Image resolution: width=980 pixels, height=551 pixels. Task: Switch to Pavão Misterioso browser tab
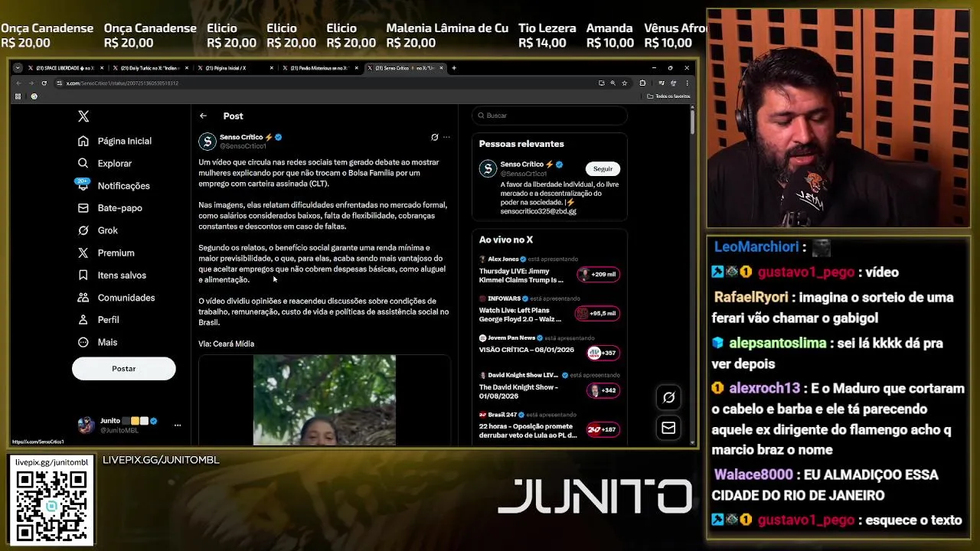pos(318,68)
